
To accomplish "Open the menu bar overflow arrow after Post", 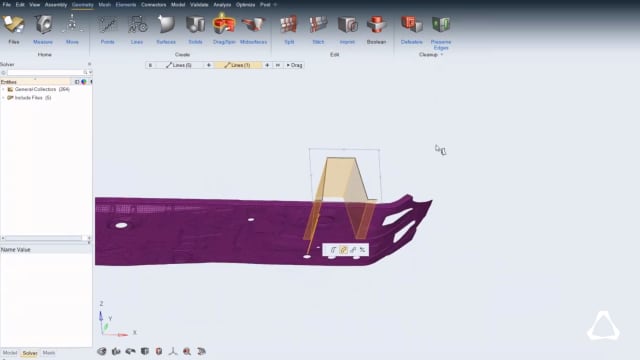I will (x=275, y=5).
